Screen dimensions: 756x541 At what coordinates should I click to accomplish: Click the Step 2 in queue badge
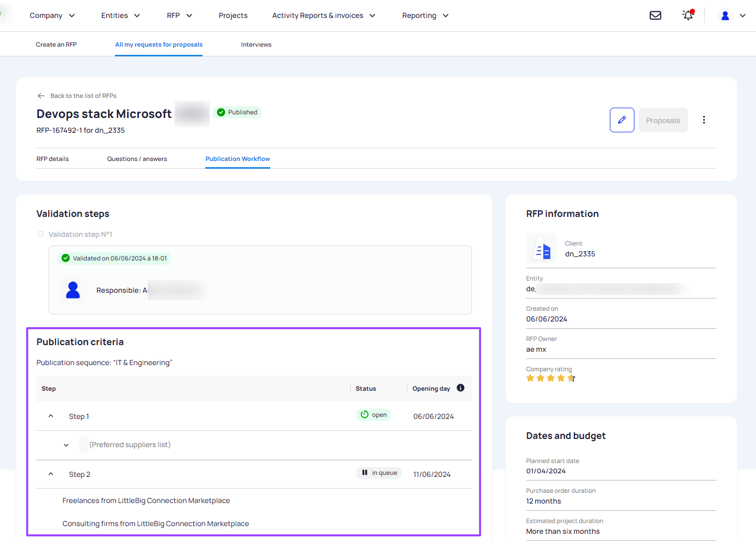[x=379, y=473]
